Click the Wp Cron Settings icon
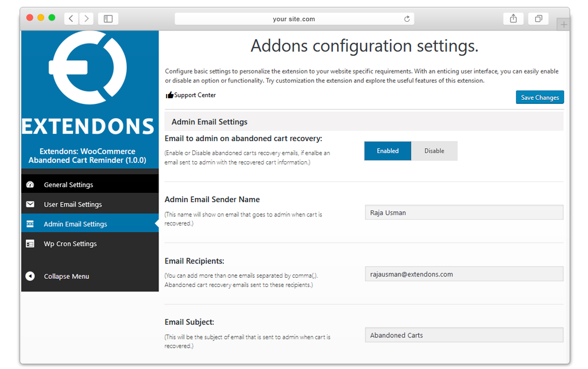This screenshot has width=588, height=369. tap(30, 243)
